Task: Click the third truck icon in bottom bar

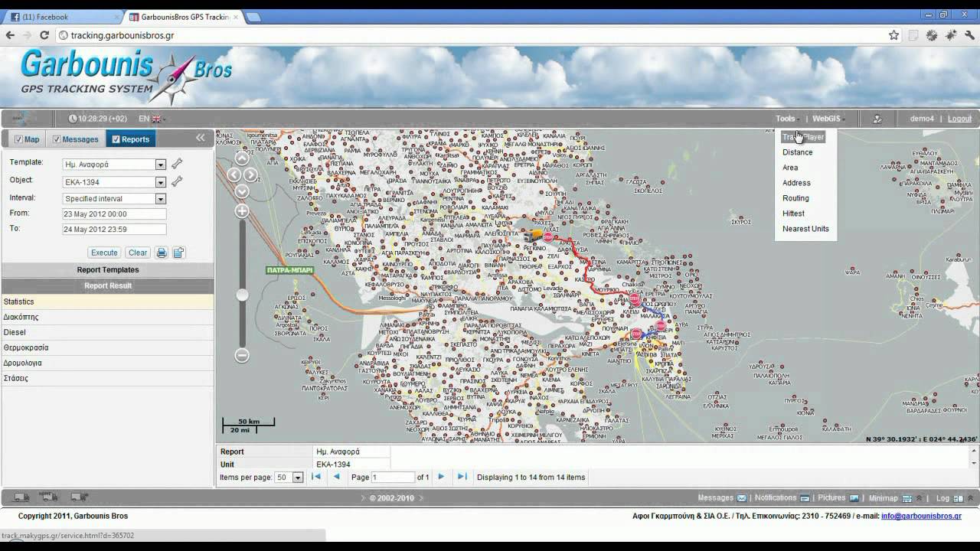Action: [79, 497]
